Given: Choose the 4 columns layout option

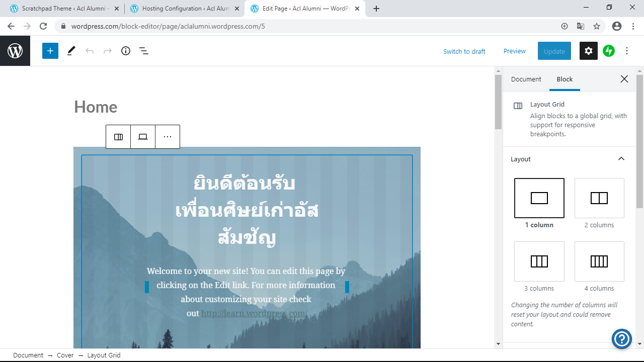Looking at the screenshot, I should [x=599, y=261].
